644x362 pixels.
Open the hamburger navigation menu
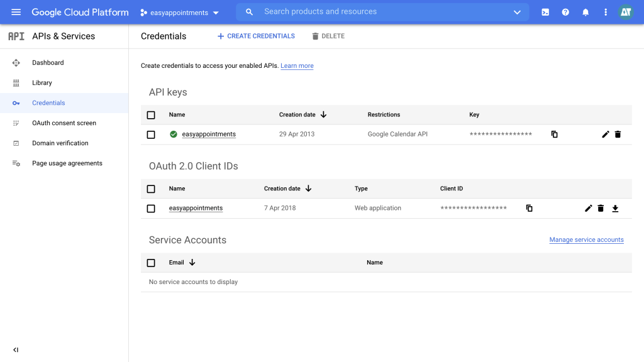tap(16, 13)
